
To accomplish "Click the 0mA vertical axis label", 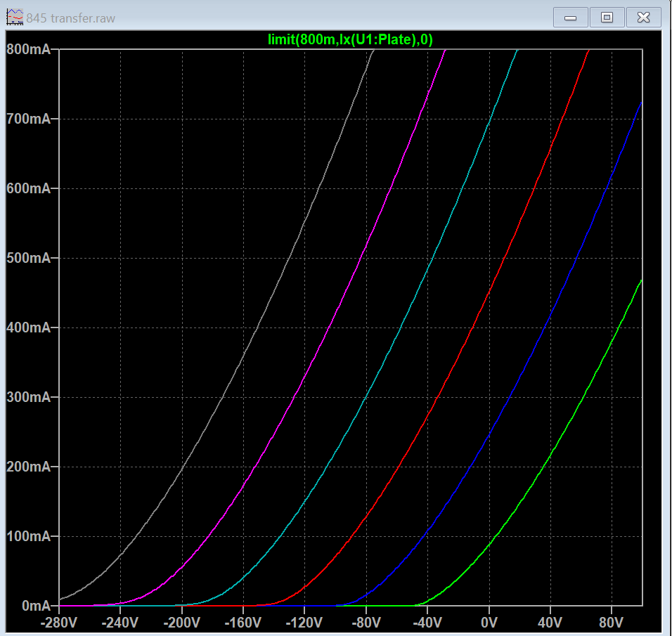I will click(36, 606).
